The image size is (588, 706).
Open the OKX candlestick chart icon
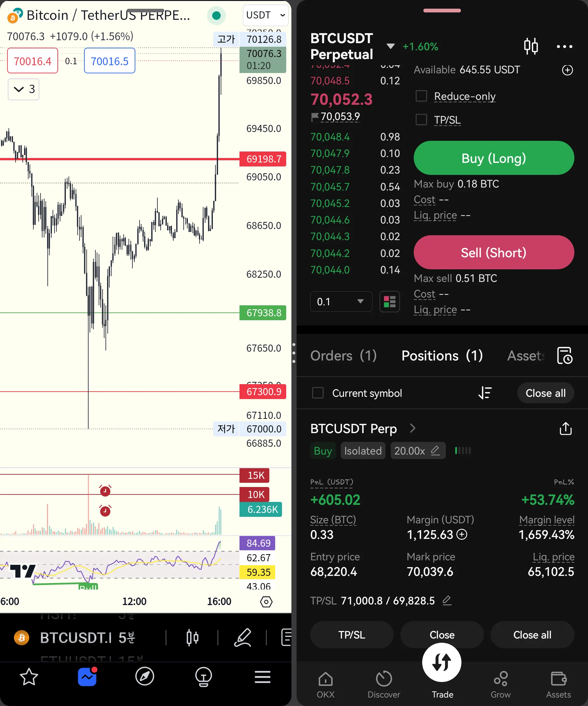tap(531, 46)
